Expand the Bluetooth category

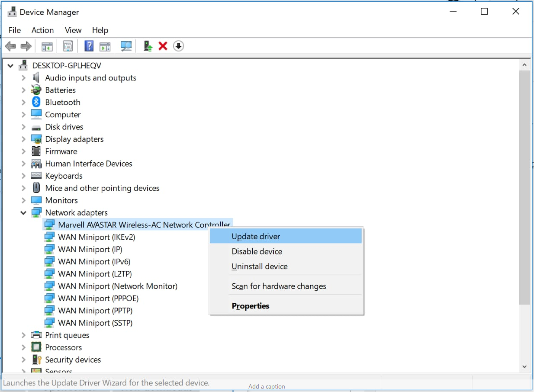24,102
